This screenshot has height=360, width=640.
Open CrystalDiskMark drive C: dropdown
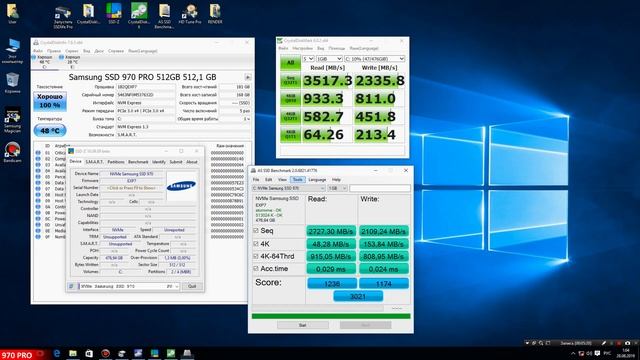pyautogui.click(x=375, y=59)
